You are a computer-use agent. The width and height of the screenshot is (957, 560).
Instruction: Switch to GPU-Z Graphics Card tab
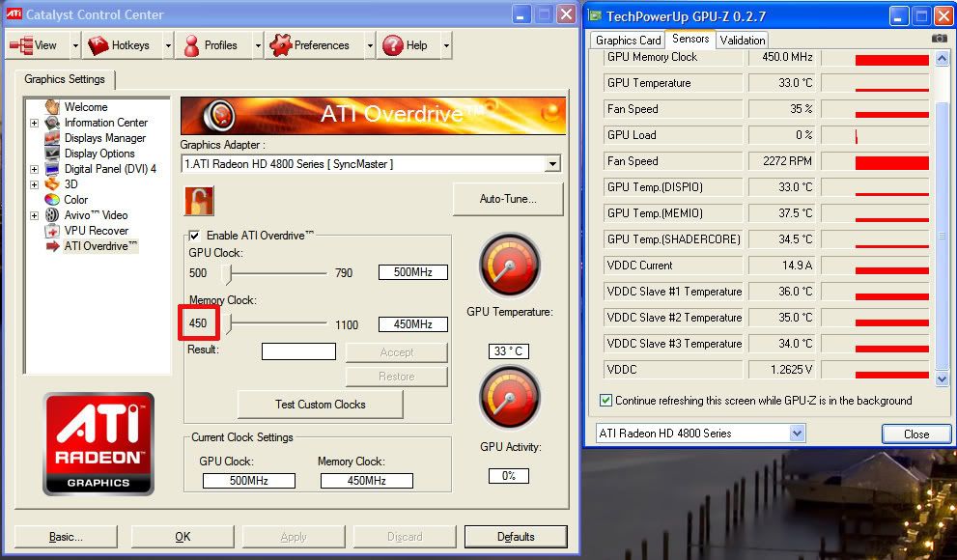coord(628,41)
